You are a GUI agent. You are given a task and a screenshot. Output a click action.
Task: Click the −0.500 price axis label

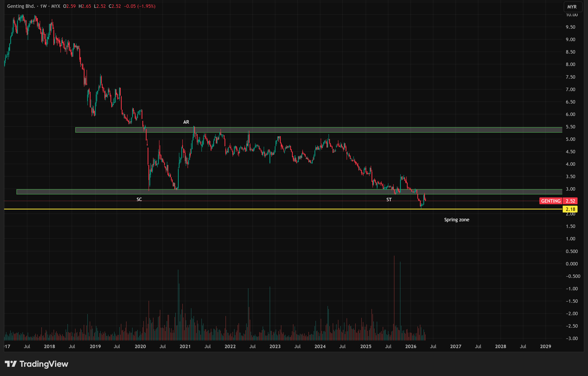[x=573, y=276]
